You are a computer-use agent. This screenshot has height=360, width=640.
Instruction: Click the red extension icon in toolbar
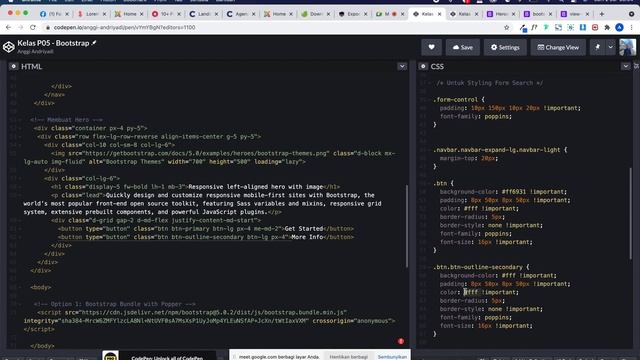tap(595, 27)
